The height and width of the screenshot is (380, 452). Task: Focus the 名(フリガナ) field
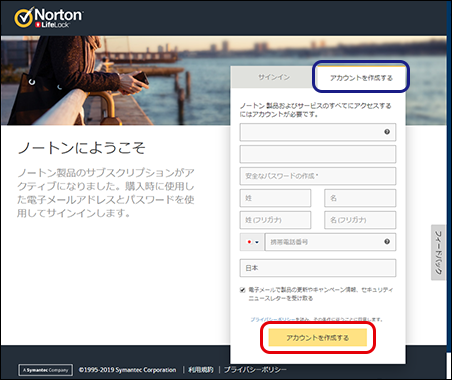click(360, 220)
